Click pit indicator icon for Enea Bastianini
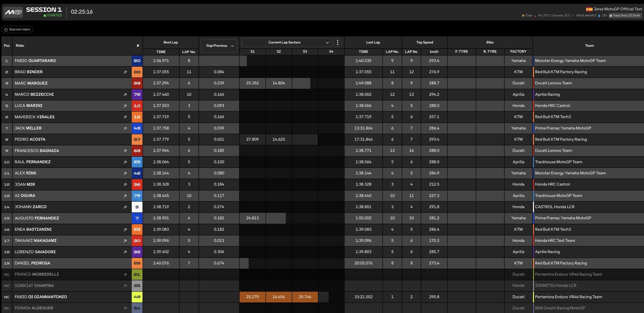Image resolution: width=644 pixels, height=313 pixels. [125, 230]
